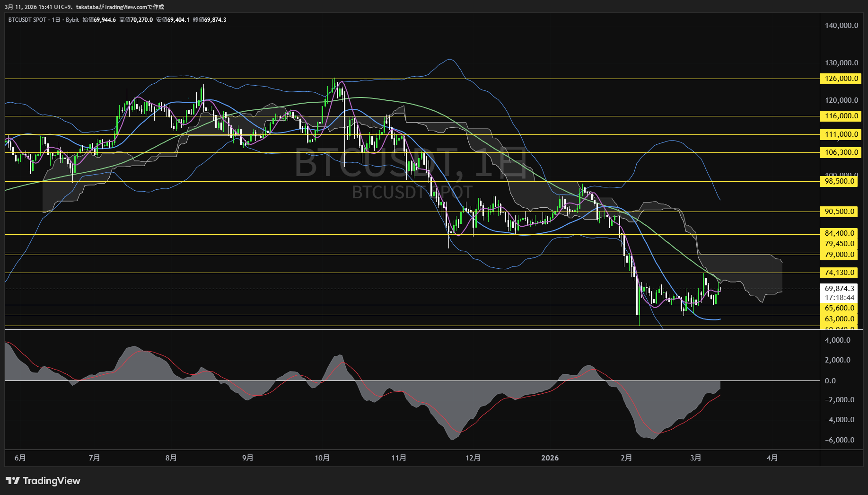This screenshot has width=868, height=495.
Task: Click the 2026 year marker on time axis
Action: 550,458
